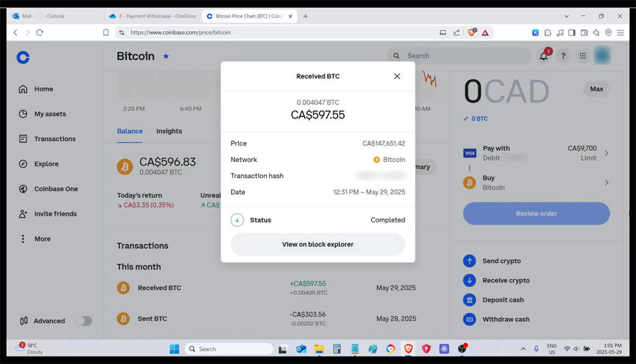Open the Windows Start menu
The width and height of the screenshot is (636, 364).
pyautogui.click(x=174, y=349)
